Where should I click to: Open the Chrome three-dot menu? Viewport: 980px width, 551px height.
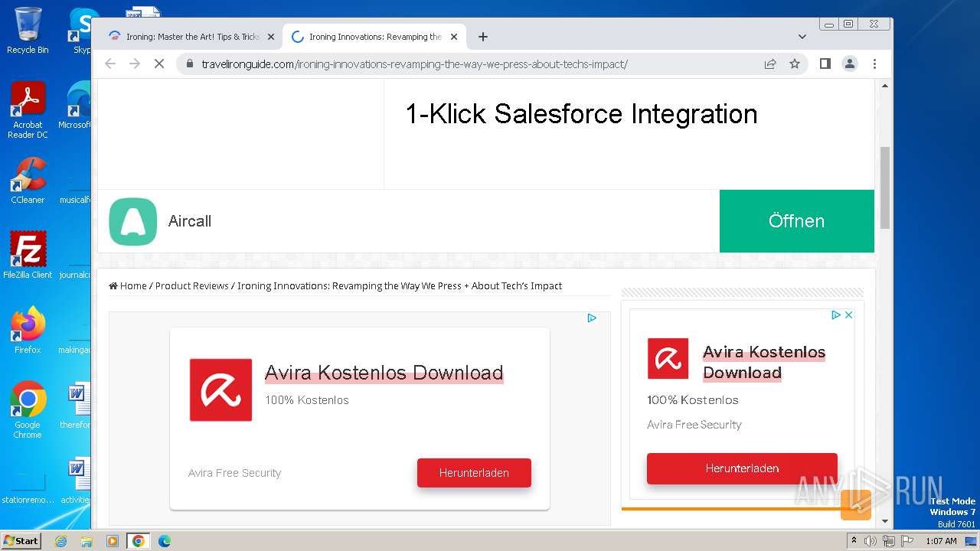coord(874,64)
